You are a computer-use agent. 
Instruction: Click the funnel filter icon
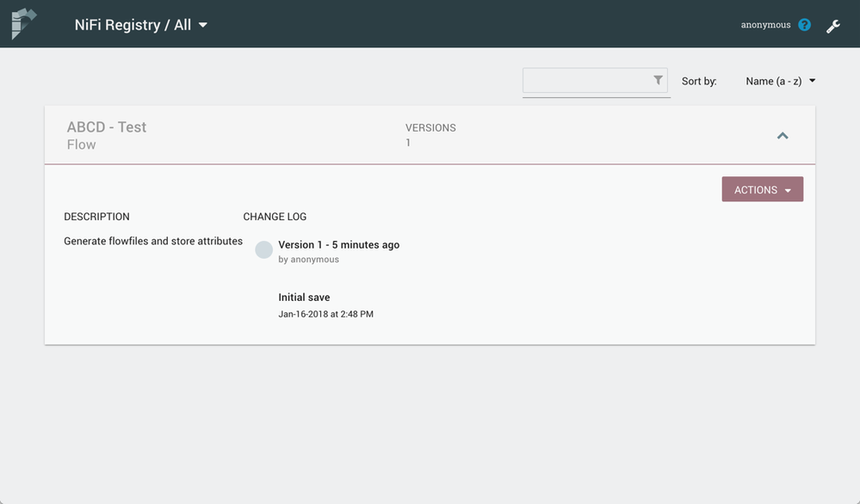(x=658, y=80)
